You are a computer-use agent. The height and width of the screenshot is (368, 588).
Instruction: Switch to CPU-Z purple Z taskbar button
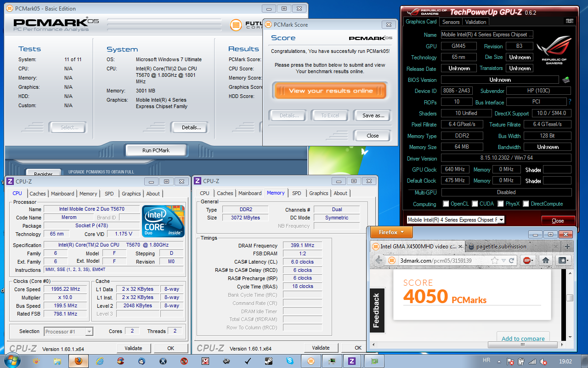pyautogui.click(x=352, y=361)
